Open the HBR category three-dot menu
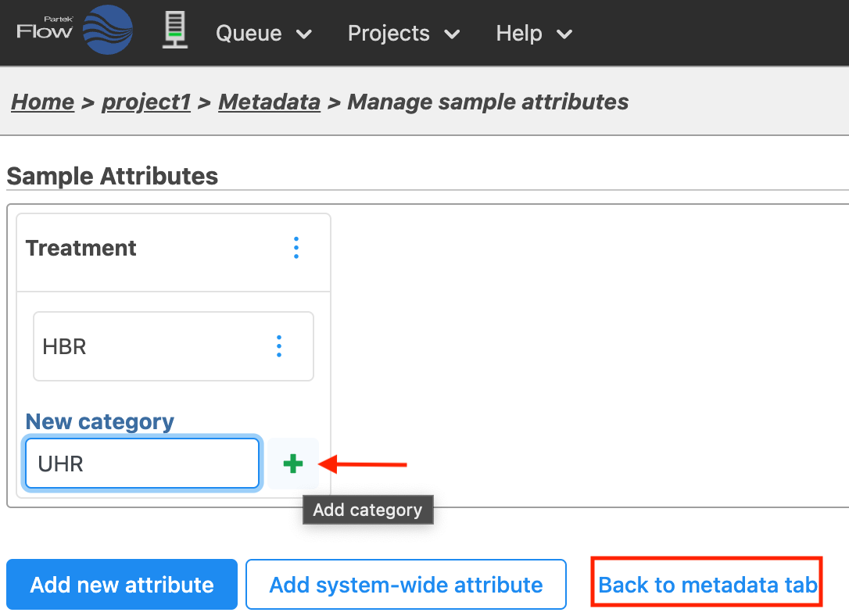The image size is (849, 616). coord(279,346)
